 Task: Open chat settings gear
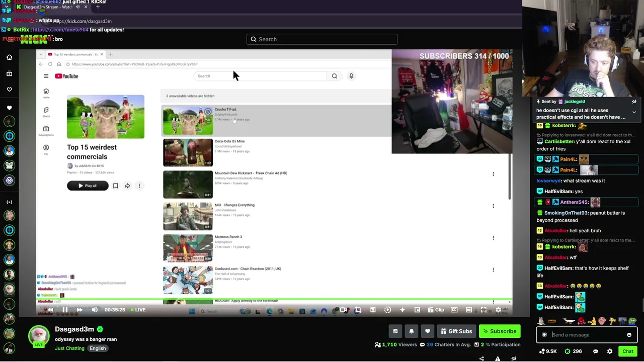coord(610,351)
